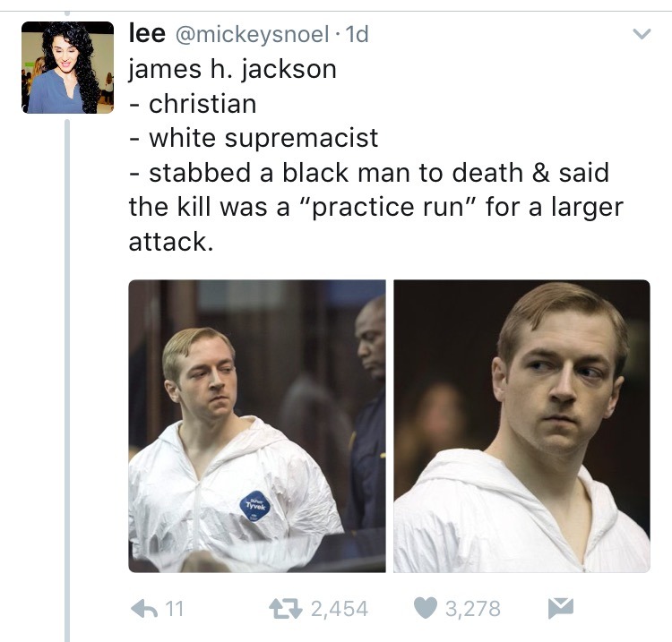Open the tweet permalink via 1d timestamp

[x=357, y=34]
